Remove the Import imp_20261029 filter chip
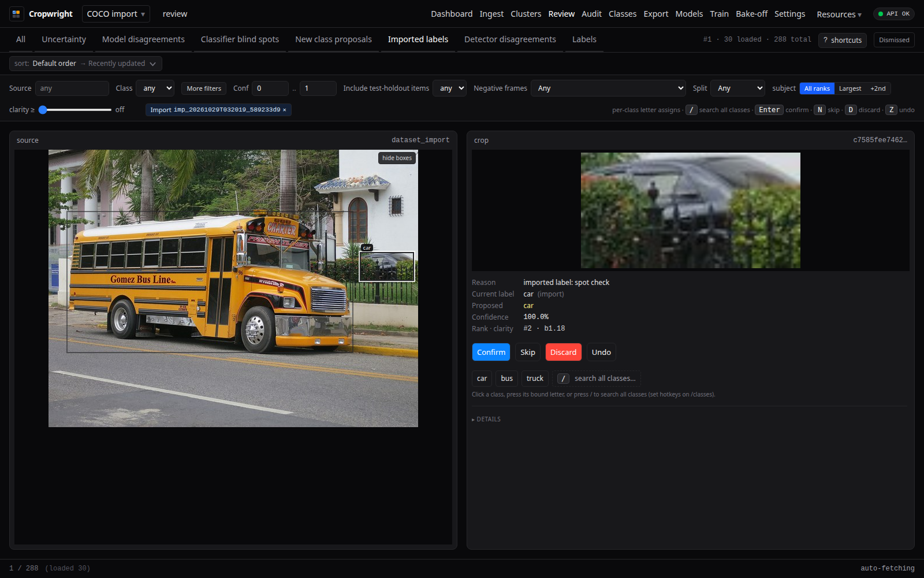Screen dimensions: 924x578 pos(284,110)
